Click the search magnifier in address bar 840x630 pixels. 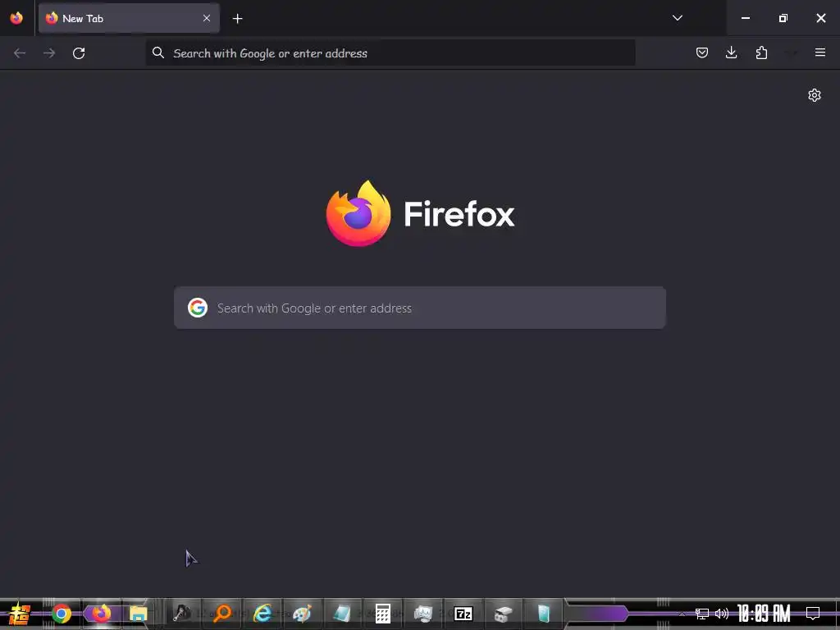pyautogui.click(x=158, y=52)
